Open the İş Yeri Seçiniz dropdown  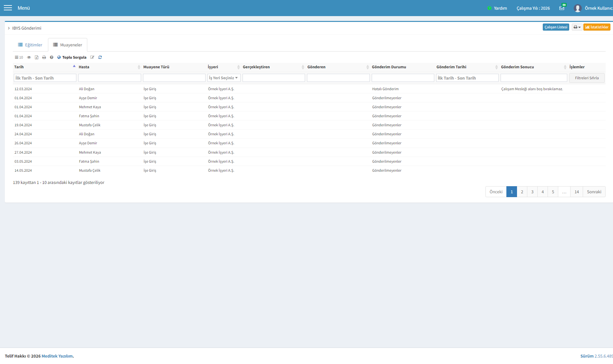pos(224,78)
